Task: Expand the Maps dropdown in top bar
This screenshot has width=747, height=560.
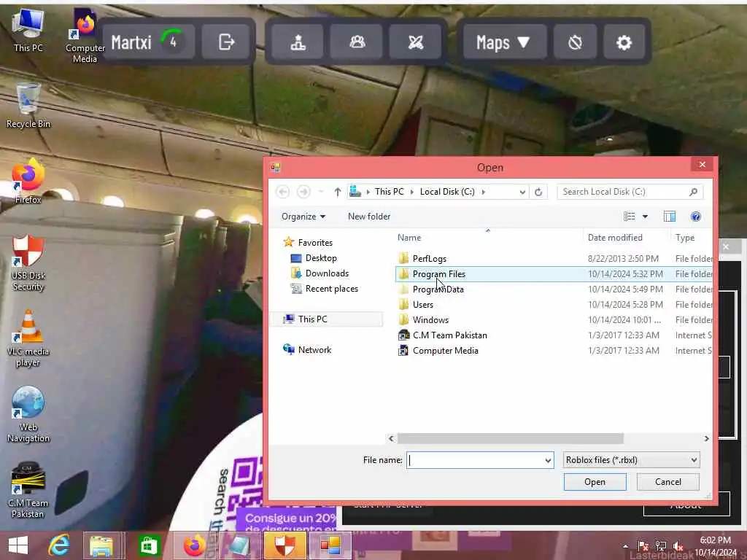Action: pos(503,42)
